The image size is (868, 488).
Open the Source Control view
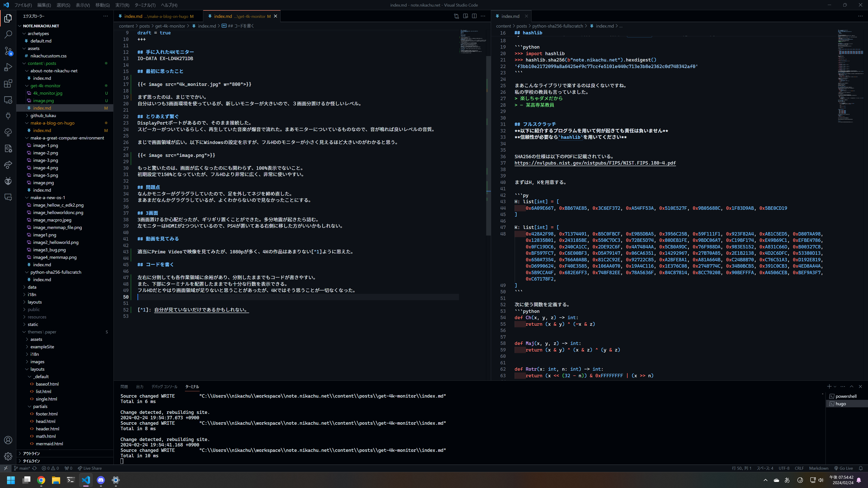(x=8, y=51)
